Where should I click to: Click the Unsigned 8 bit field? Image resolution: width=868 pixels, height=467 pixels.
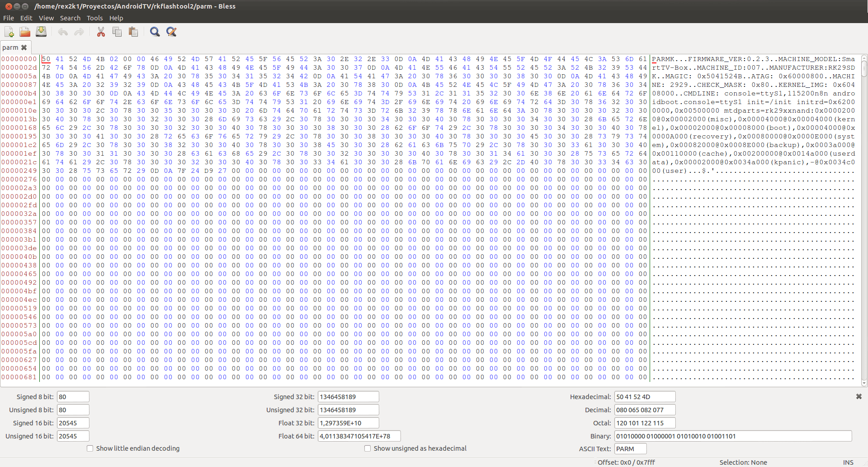(x=73, y=410)
